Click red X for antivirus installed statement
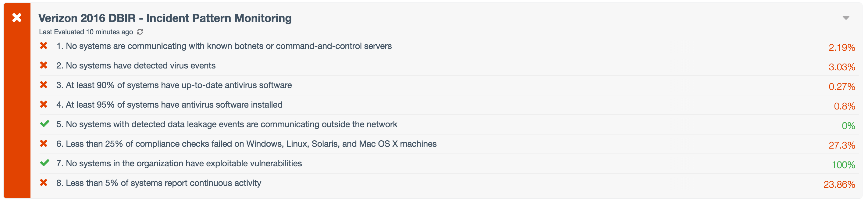The image size is (868, 203). click(x=44, y=104)
